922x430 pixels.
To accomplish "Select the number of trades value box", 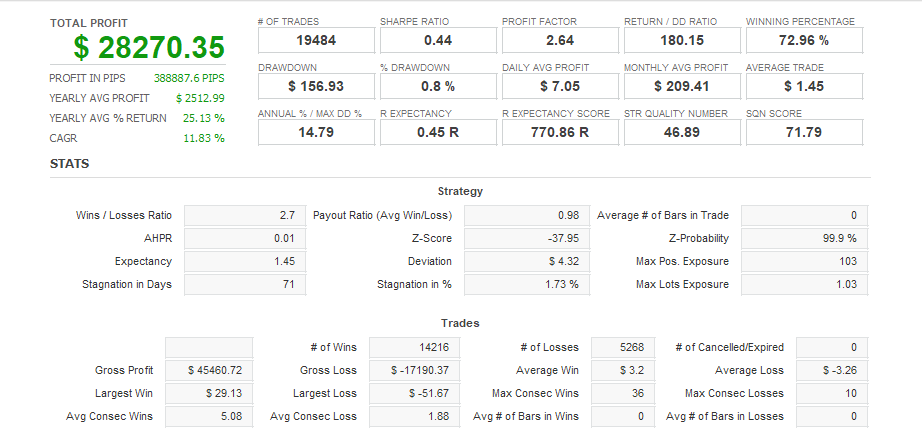I will pyautogui.click(x=316, y=40).
